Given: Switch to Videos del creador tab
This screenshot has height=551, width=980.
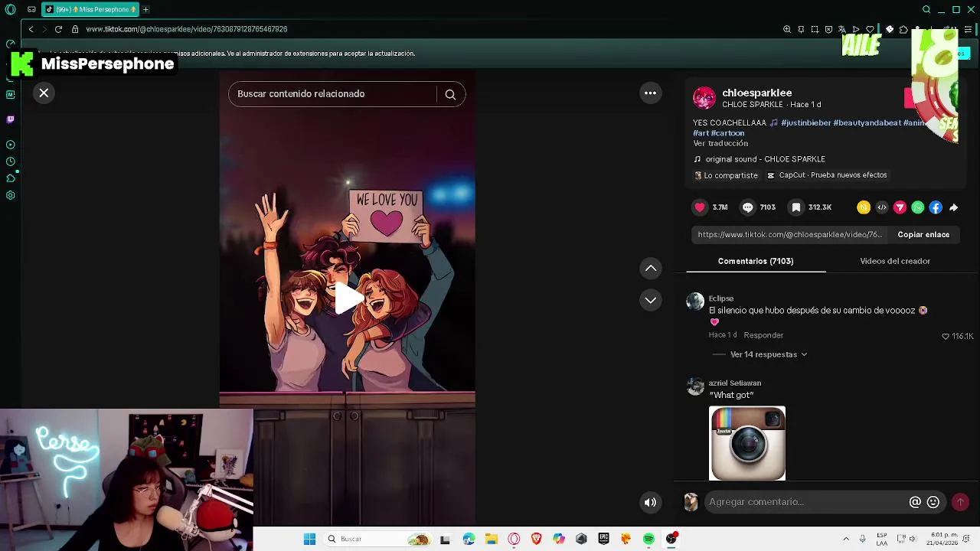Looking at the screenshot, I should pyautogui.click(x=895, y=261).
